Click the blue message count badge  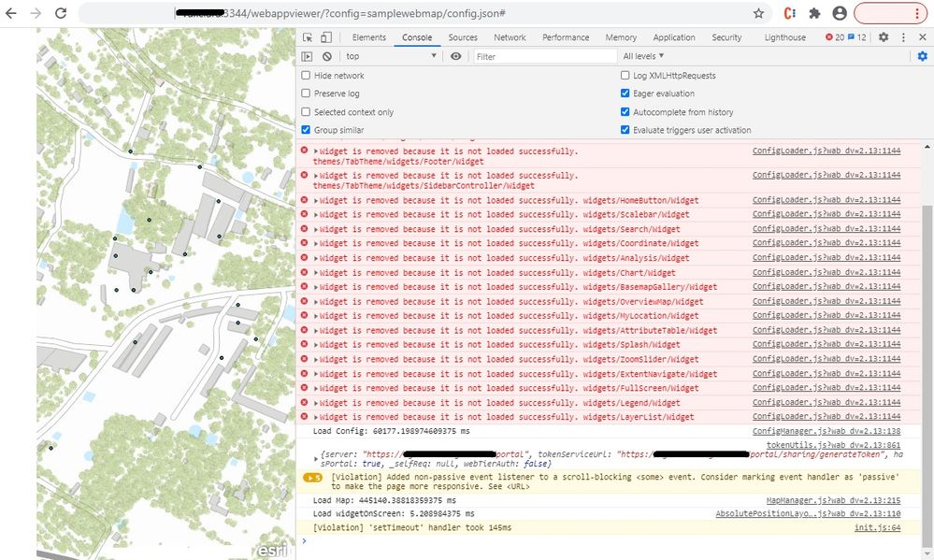(857, 37)
